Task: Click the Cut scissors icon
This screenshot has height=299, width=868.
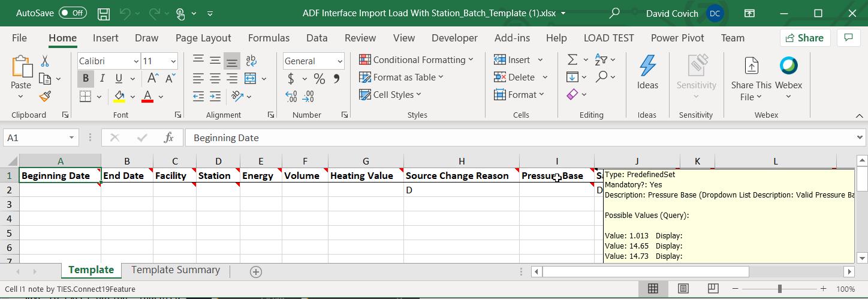Action: point(45,61)
